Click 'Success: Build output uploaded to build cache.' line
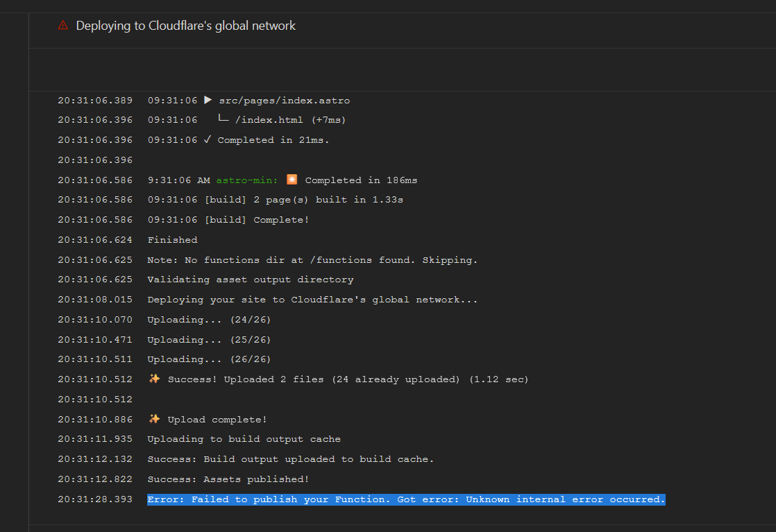This screenshot has width=776, height=532. [x=291, y=459]
